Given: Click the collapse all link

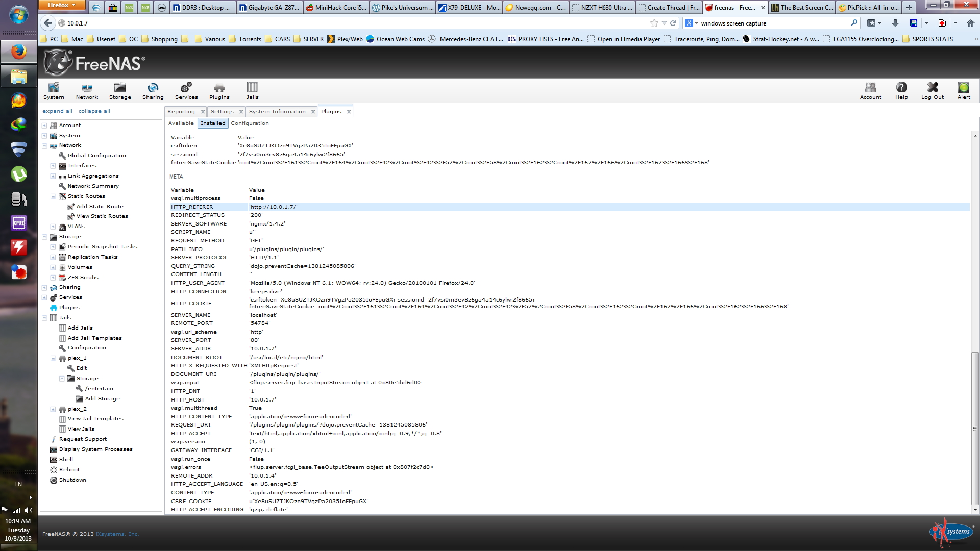Looking at the screenshot, I should click(94, 111).
